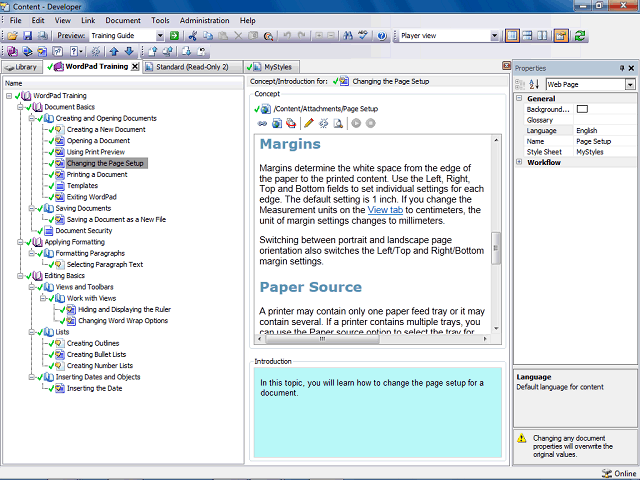Image resolution: width=640 pixels, height=480 pixels.
Task: Open the Tools menu
Action: click(x=160, y=20)
